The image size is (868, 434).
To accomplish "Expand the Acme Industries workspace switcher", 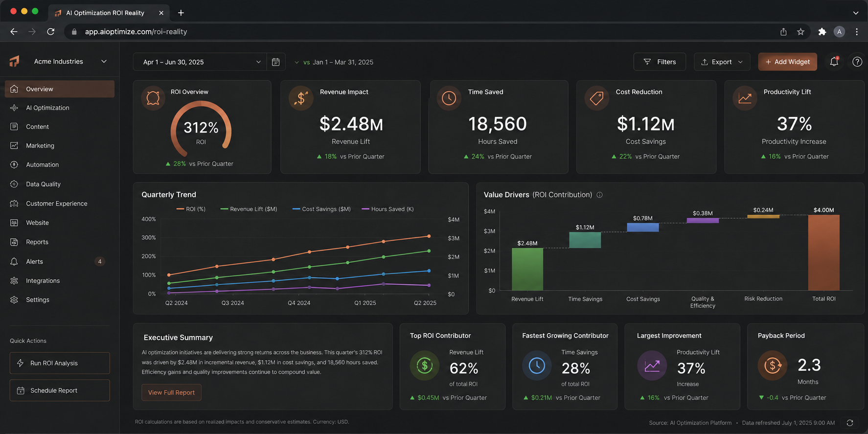I will click(x=104, y=62).
